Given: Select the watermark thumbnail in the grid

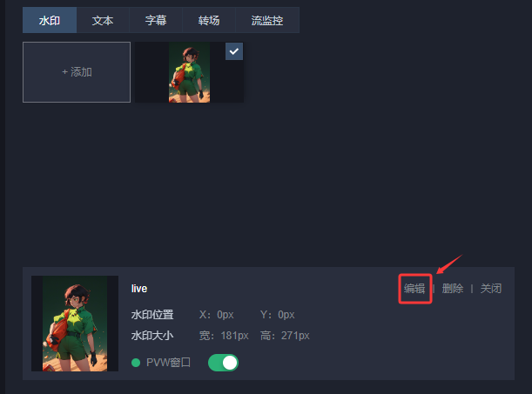Looking at the screenshot, I should tap(189, 72).
